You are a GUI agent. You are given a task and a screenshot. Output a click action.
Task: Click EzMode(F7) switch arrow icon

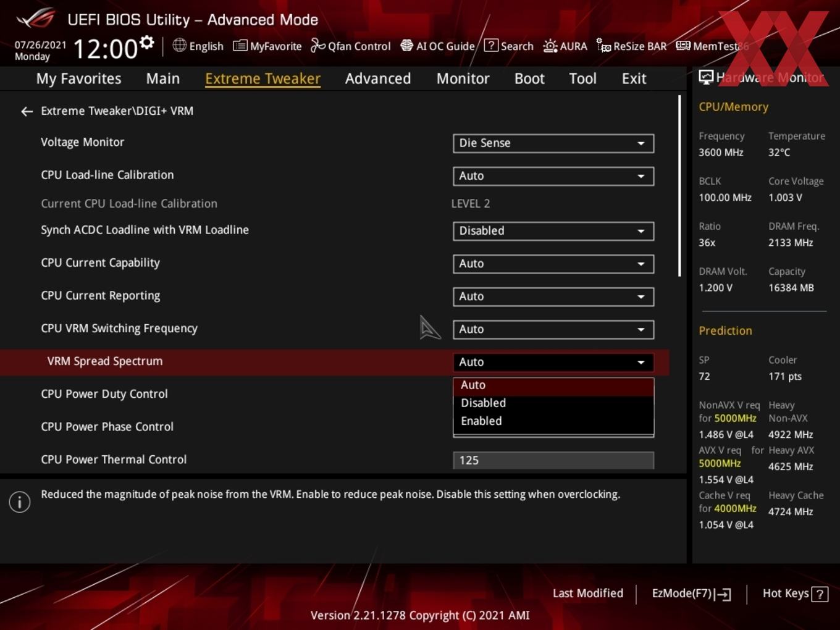(x=723, y=594)
